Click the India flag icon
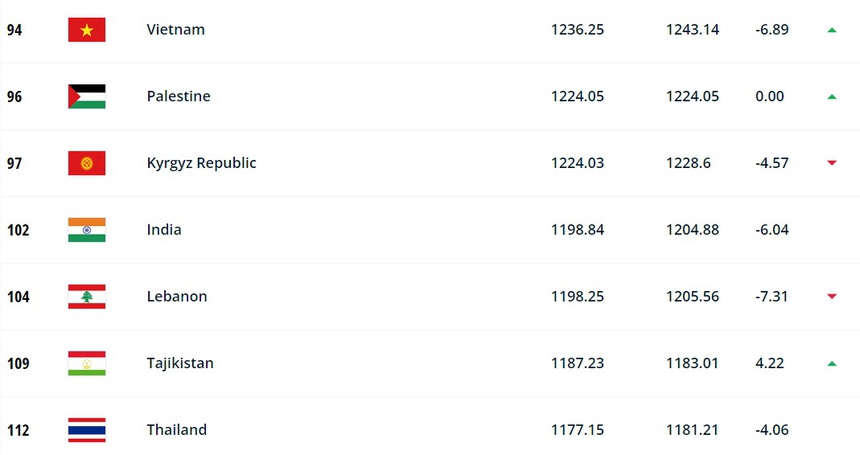This screenshot has height=455, width=860. click(x=86, y=230)
